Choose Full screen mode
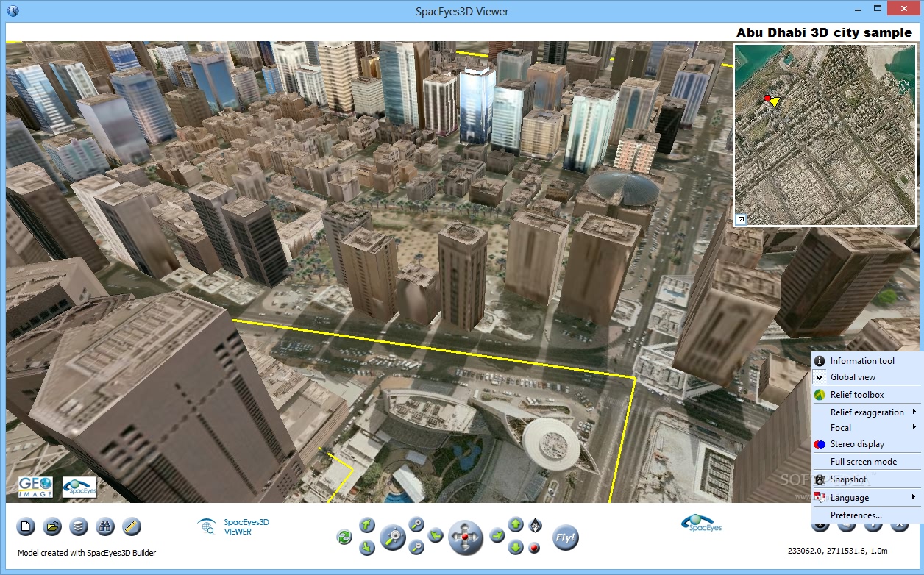The image size is (924, 575). coord(867,462)
